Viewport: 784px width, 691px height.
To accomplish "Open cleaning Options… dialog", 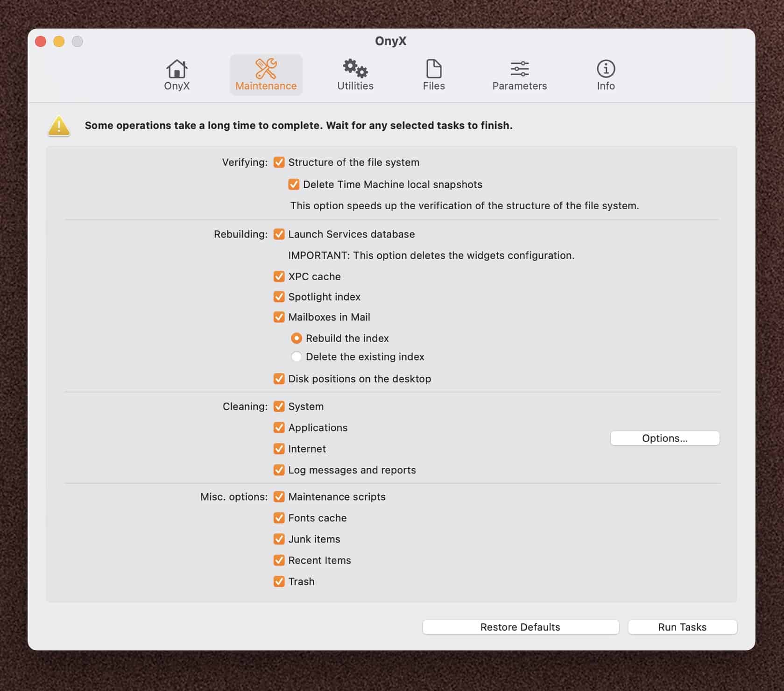I will [x=665, y=438].
